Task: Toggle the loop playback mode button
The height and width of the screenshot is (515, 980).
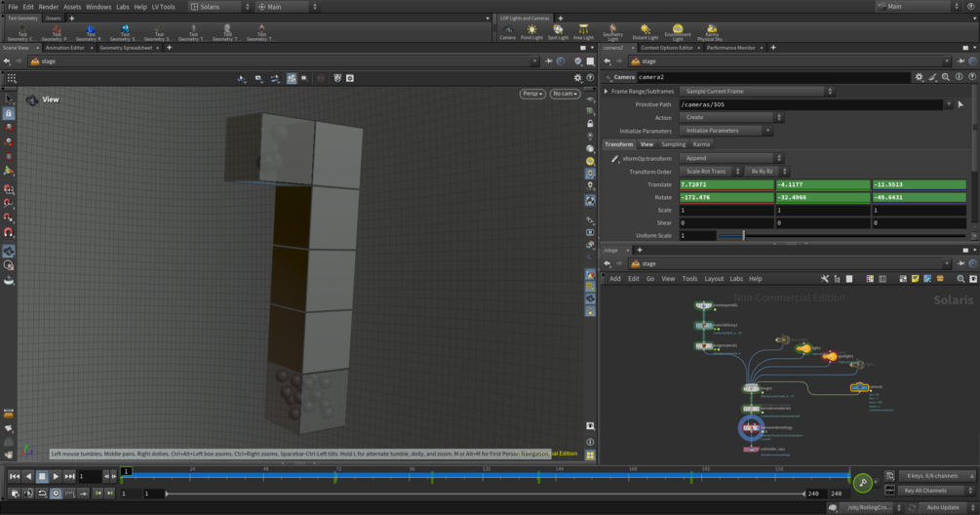Action: 42,494
